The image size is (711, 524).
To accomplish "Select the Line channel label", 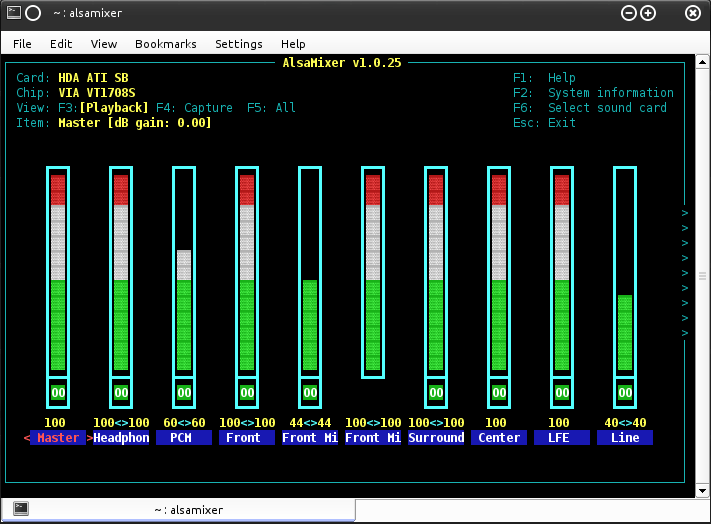I will click(x=625, y=438).
